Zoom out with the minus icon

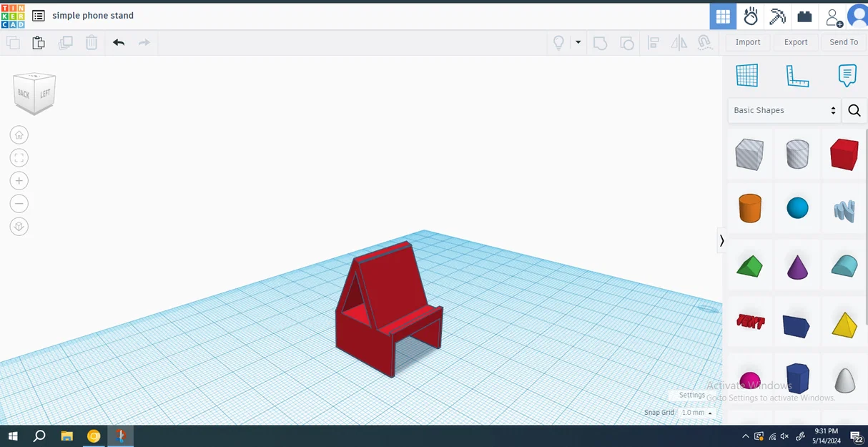coord(19,203)
